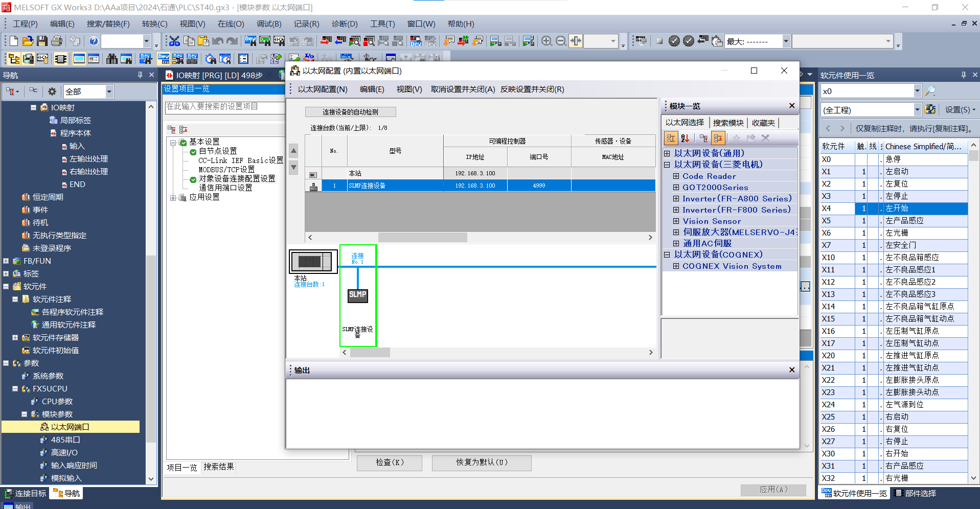The width and height of the screenshot is (980, 509).
Task: Switch to the 搜索模块 tab
Action: 728,123
